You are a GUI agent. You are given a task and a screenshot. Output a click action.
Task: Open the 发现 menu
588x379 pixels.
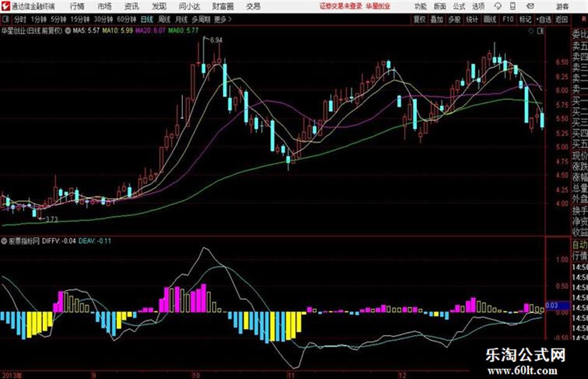point(159,6)
